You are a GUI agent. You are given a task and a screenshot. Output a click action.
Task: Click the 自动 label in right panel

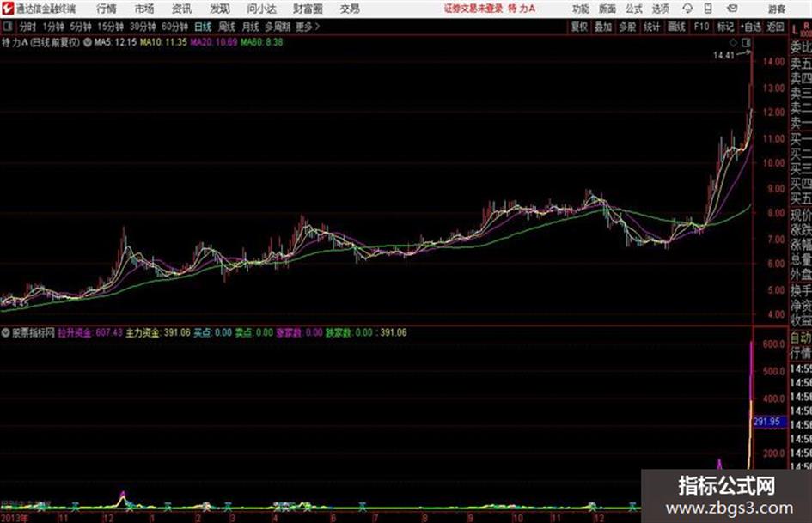801,338
